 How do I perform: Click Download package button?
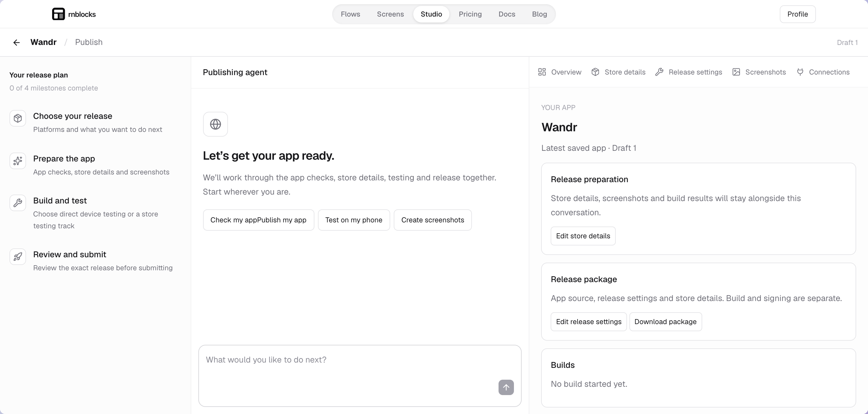point(666,322)
